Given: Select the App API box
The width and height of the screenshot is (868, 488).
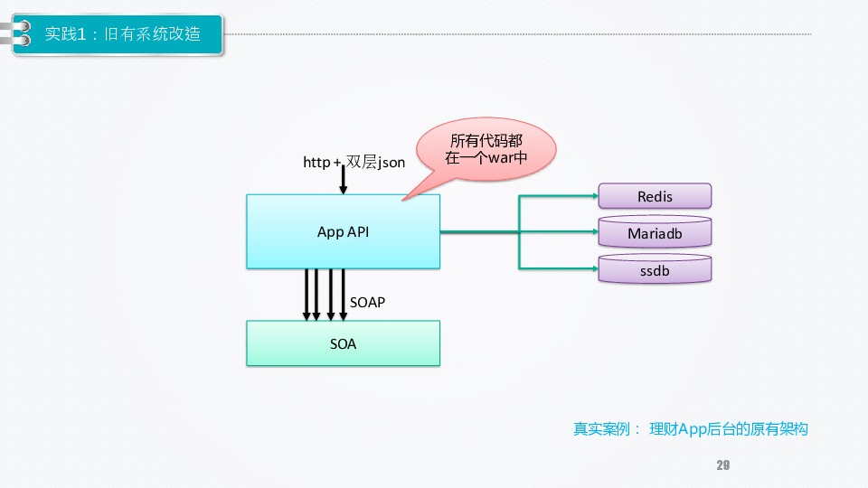Looking at the screenshot, I should click(x=344, y=232).
